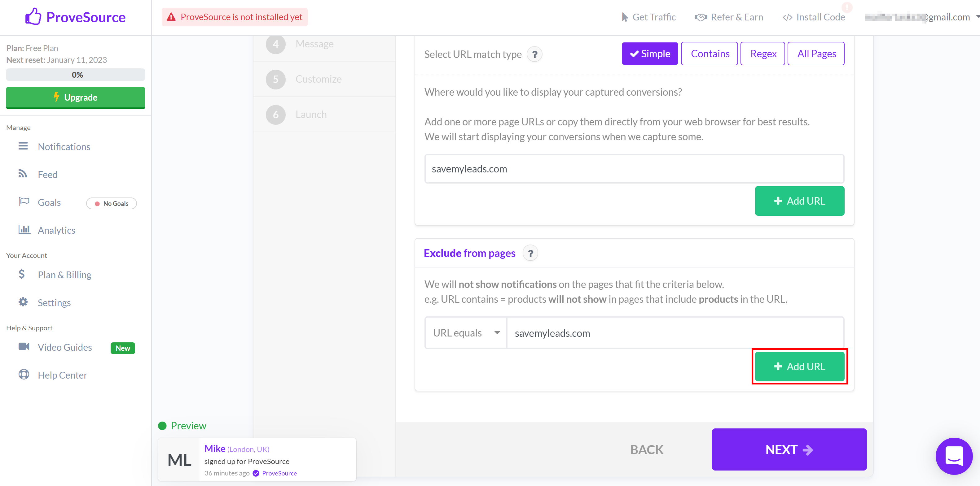Screen dimensions: 980x486
Task: Open Notifications in the sidebar
Action: pos(64,147)
